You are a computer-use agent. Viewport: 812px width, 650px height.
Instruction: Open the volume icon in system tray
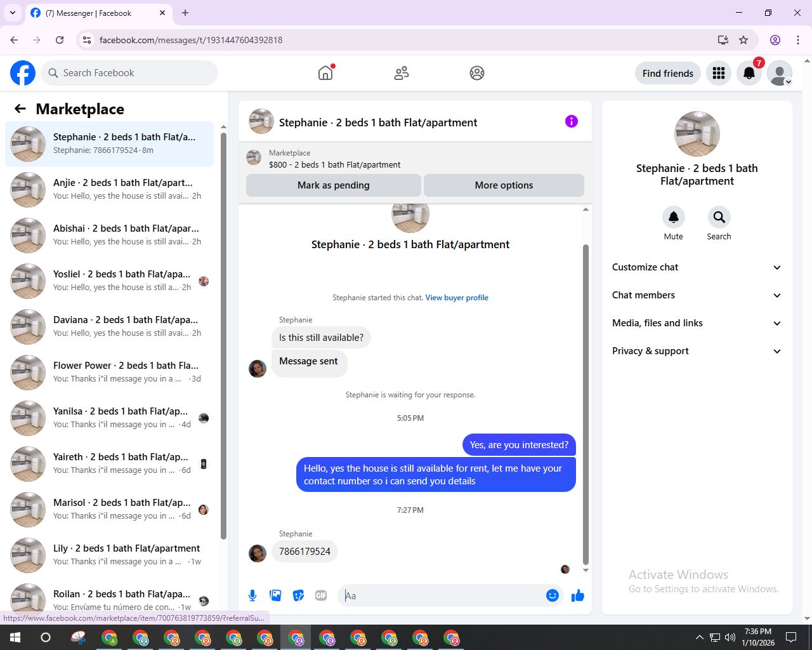[730, 637]
